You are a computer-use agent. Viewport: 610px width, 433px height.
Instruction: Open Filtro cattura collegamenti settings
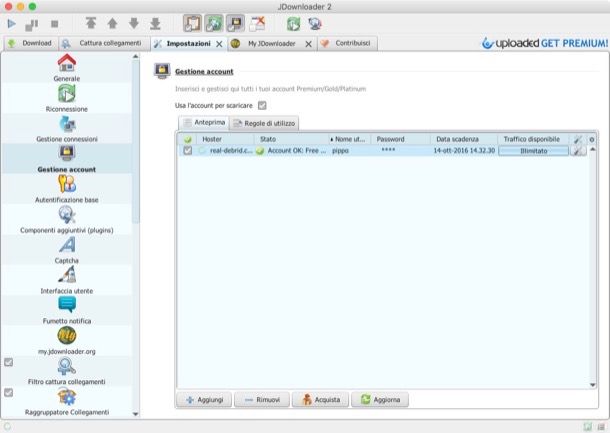pos(67,371)
